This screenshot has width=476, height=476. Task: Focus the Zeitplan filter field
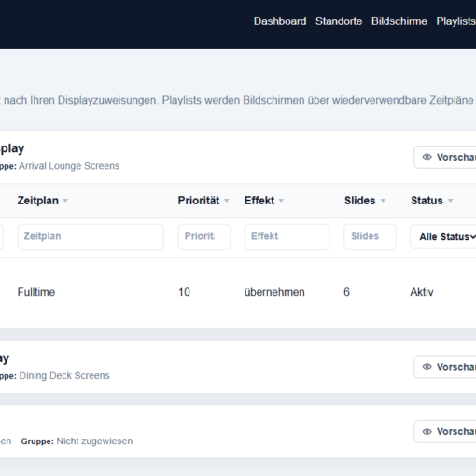(x=91, y=237)
